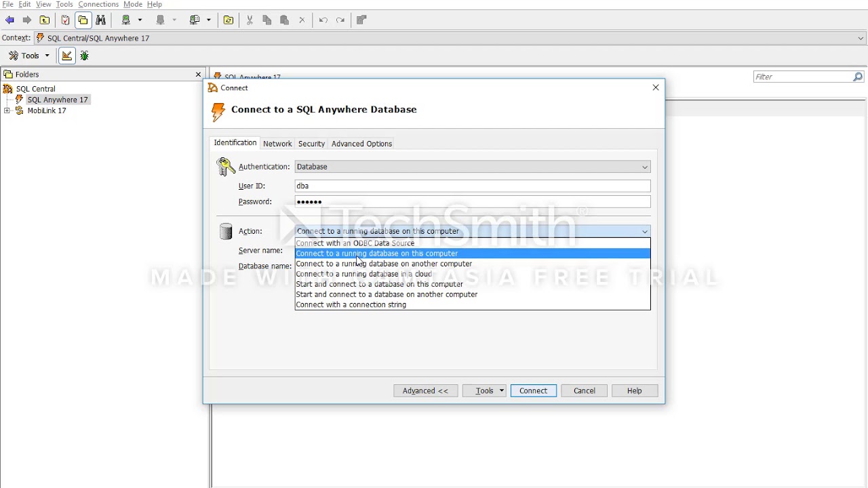Click the Undo toolbar icon
Image resolution: width=868 pixels, height=488 pixels.
323,20
